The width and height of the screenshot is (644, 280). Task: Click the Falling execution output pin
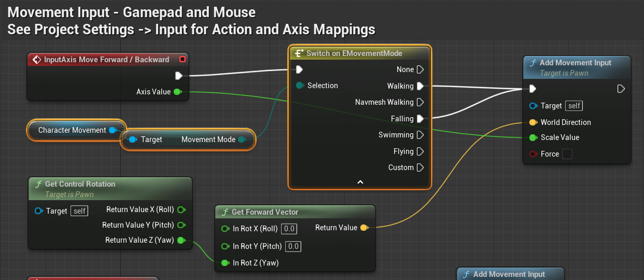pyautogui.click(x=420, y=119)
